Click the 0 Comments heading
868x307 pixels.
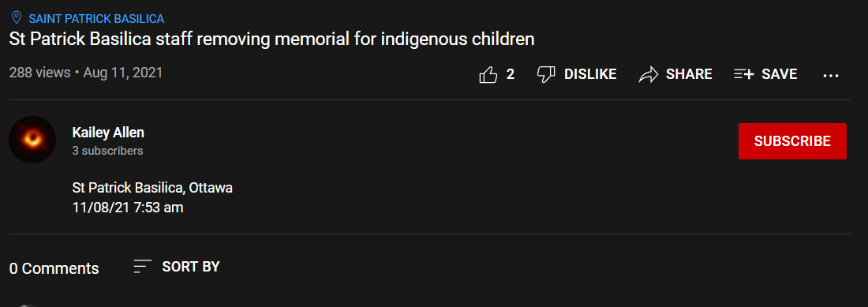[x=54, y=269]
